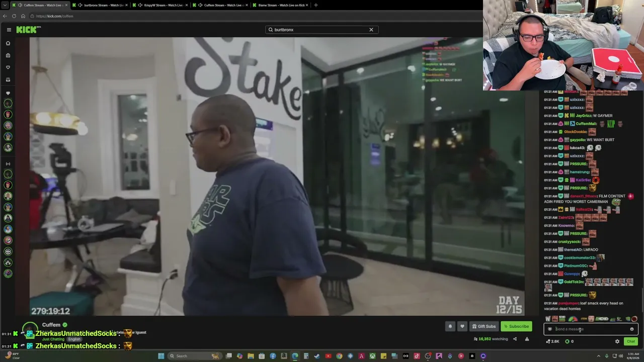Open the browser tab list dropdown
The image size is (644, 362).
pos(5,5)
